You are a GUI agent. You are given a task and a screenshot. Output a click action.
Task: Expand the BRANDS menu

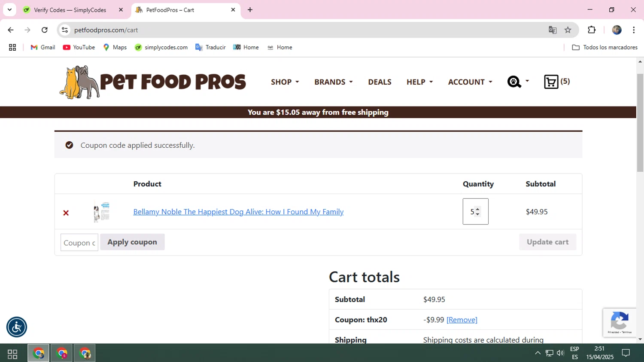pos(334,82)
